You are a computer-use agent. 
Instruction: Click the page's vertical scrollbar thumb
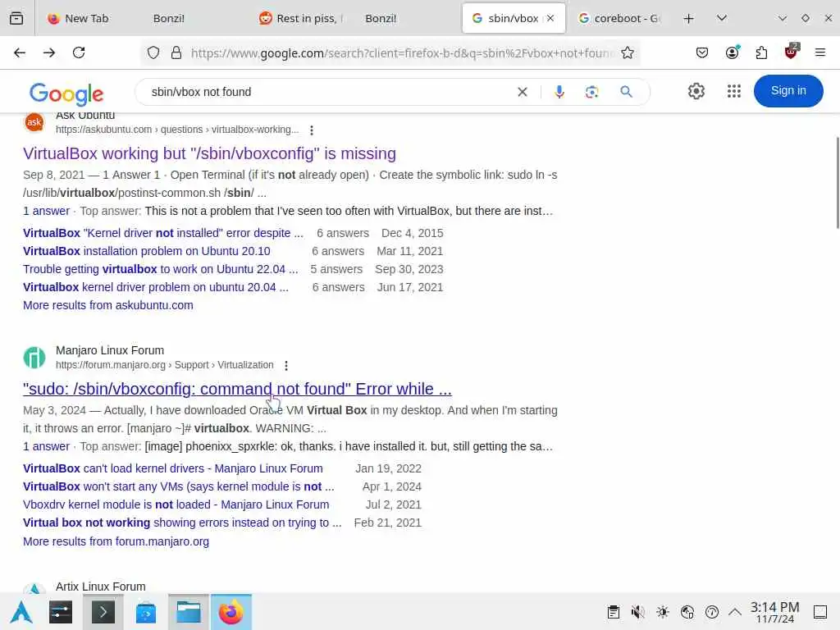pos(837,183)
